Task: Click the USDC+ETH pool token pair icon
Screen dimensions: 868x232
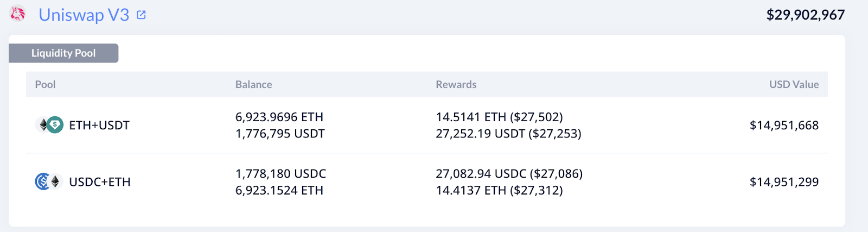Action: click(49, 181)
